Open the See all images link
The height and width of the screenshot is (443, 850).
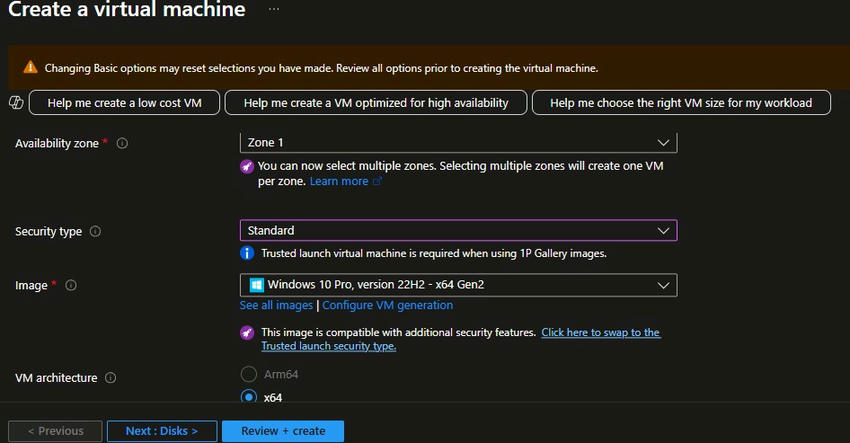click(x=276, y=305)
